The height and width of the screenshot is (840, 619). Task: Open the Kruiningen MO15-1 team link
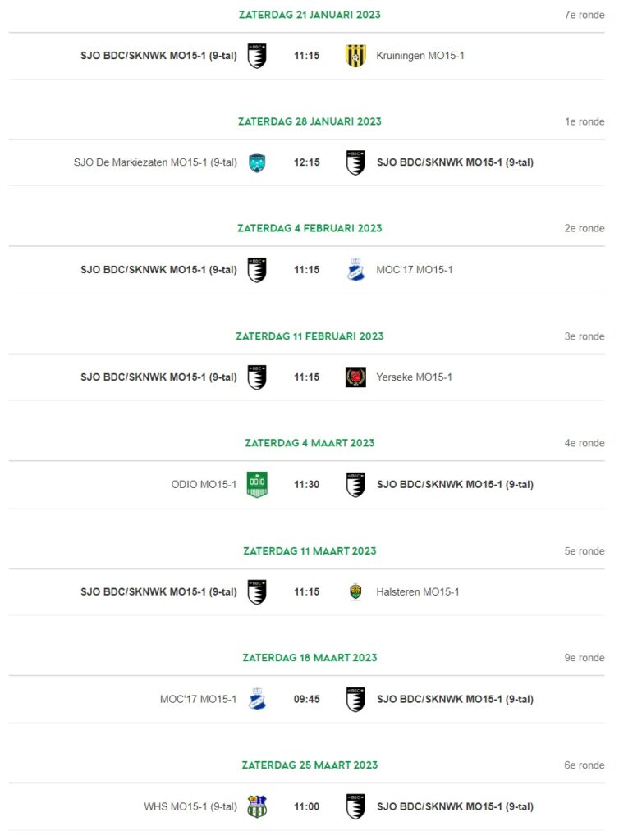[420, 56]
